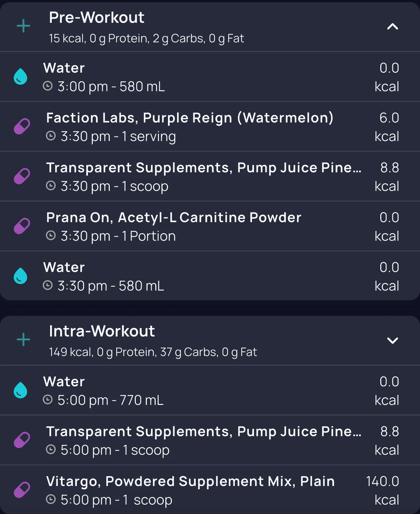
Task: Open Pre-Workout meal header title
Action: (97, 18)
